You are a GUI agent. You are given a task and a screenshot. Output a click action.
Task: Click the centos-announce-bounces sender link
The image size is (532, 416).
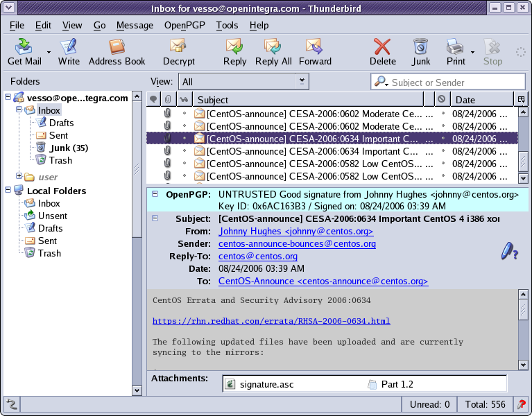click(298, 244)
